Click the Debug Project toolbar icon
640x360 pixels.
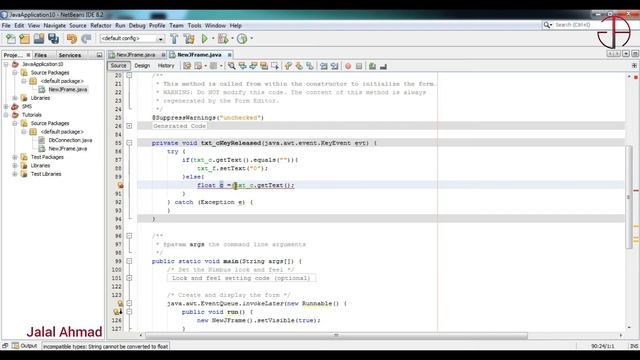(223, 39)
